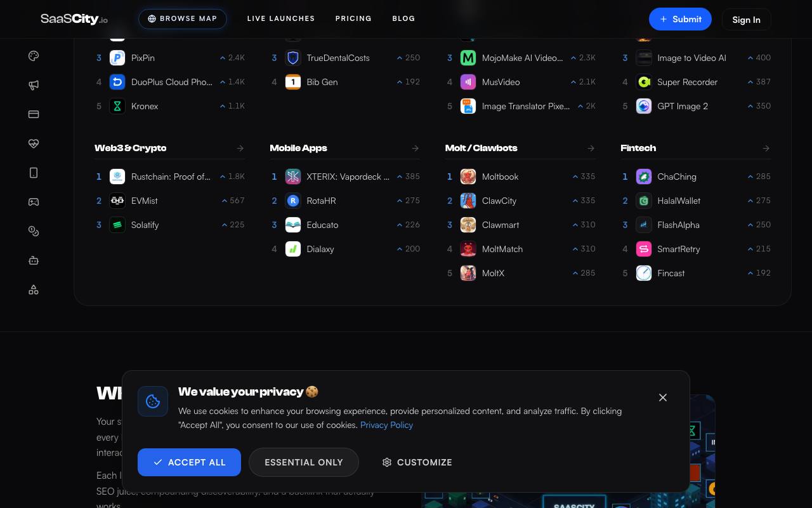
Task: Click the Rustchain app icon
Action: pyautogui.click(x=117, y=177)
